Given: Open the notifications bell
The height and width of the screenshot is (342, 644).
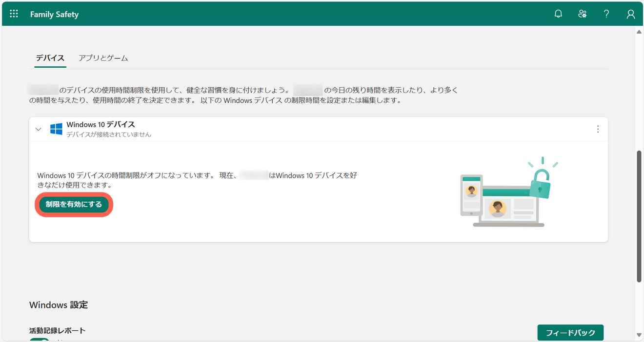Looking at the screenshot, I should click(559, 14).
